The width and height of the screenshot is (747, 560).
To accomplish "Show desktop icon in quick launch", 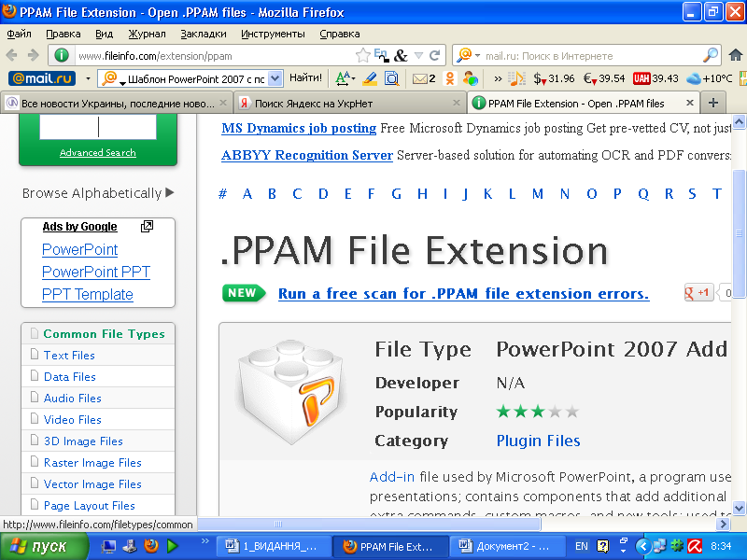I will 108,546.
